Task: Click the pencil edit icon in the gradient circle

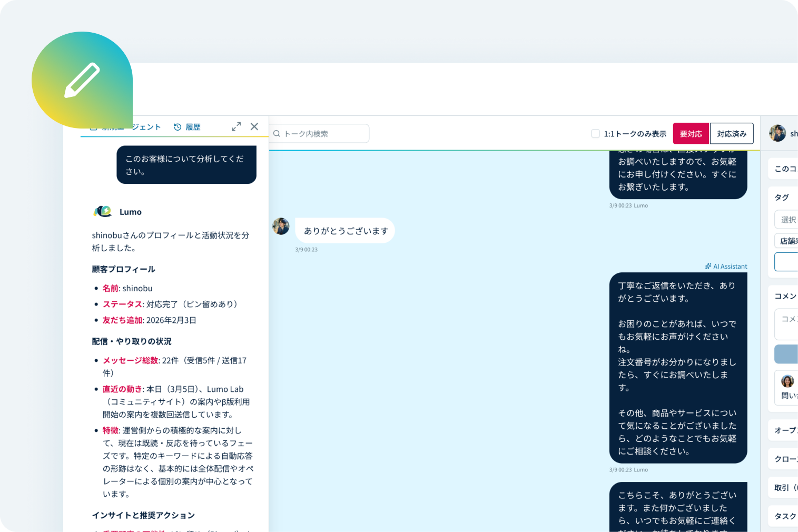Action: [x=82, y=80]
